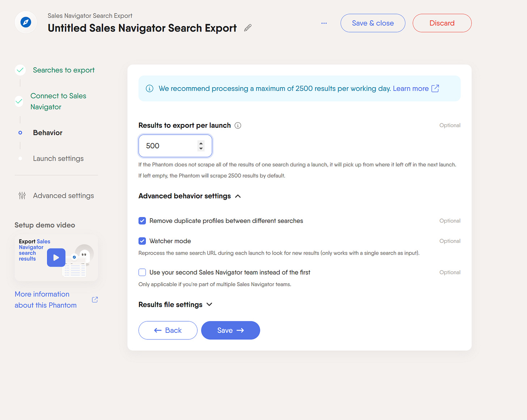
Task: Click the Back button
Action: [x=168, y=330]
